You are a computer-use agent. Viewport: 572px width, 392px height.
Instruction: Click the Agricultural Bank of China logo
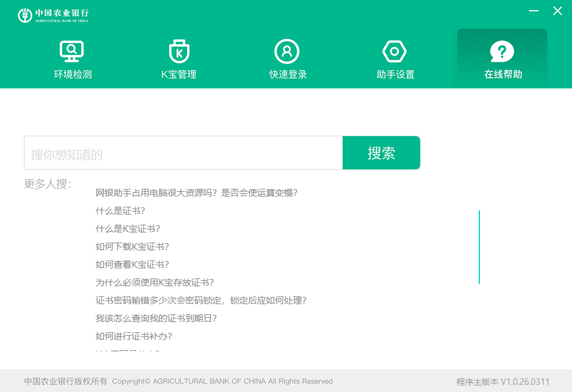click(53, 15)
